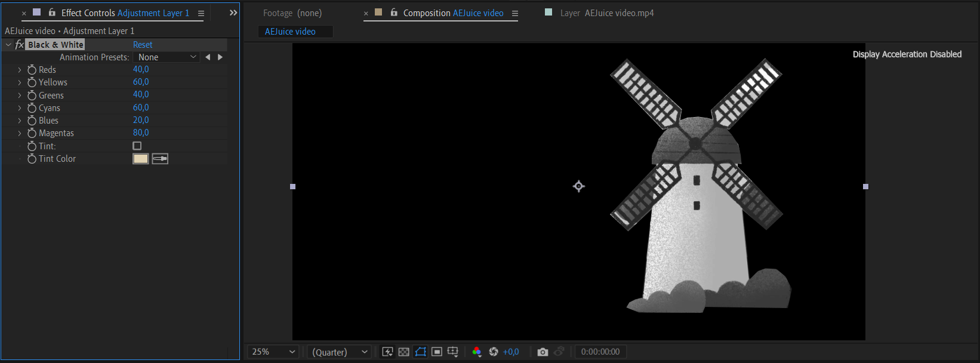This screenshot has height=363, width=980.
Task: Expand the Cyans property
Action: (19, 108)
